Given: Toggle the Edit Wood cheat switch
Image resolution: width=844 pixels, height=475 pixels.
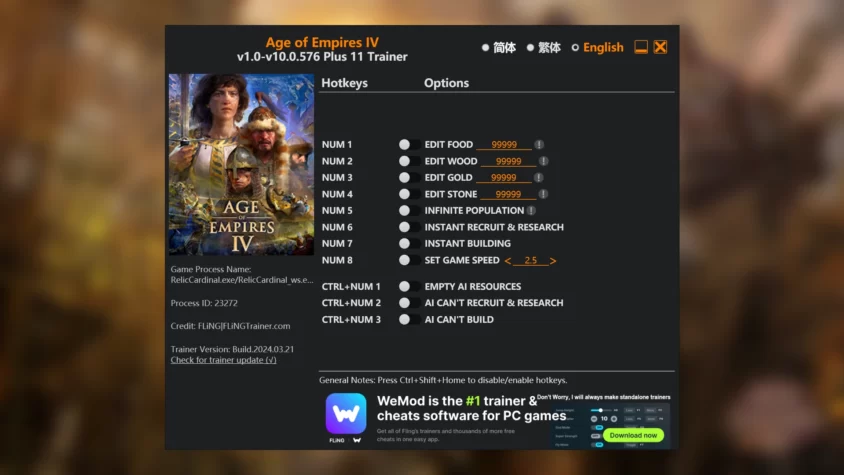Looking at the screenshot, I should tap(409, 161).
